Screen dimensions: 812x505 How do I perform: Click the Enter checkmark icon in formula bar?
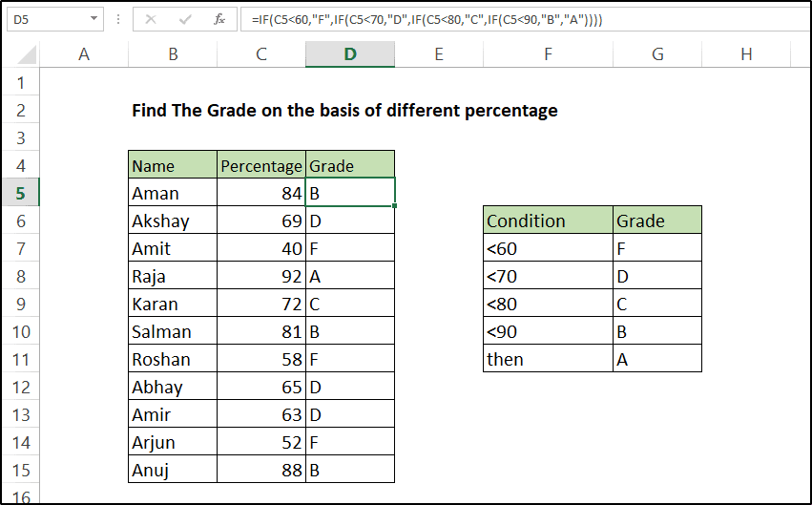[x=185, y=20]
